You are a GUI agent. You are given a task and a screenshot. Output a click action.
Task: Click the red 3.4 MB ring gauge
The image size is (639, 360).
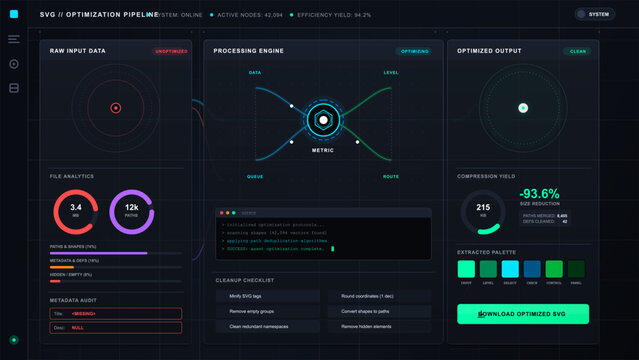76,212
